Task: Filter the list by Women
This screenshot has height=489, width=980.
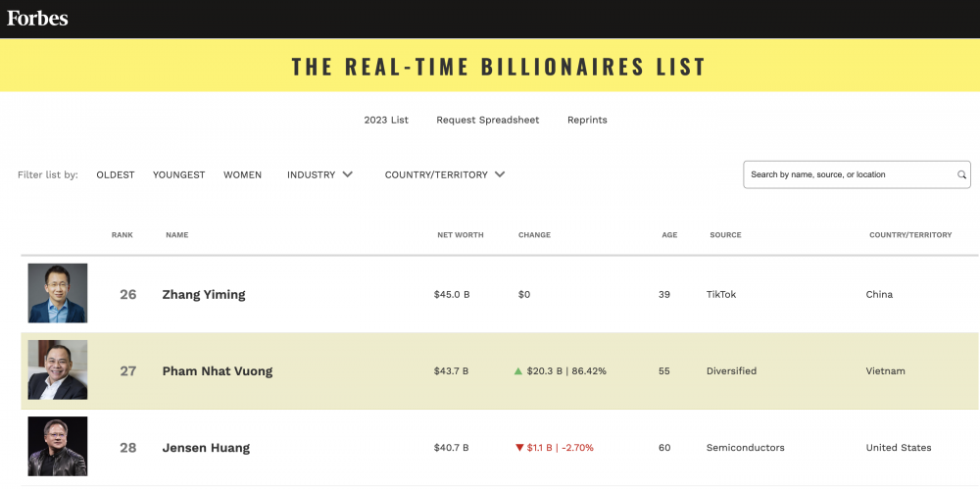Action: pos(242,175)
